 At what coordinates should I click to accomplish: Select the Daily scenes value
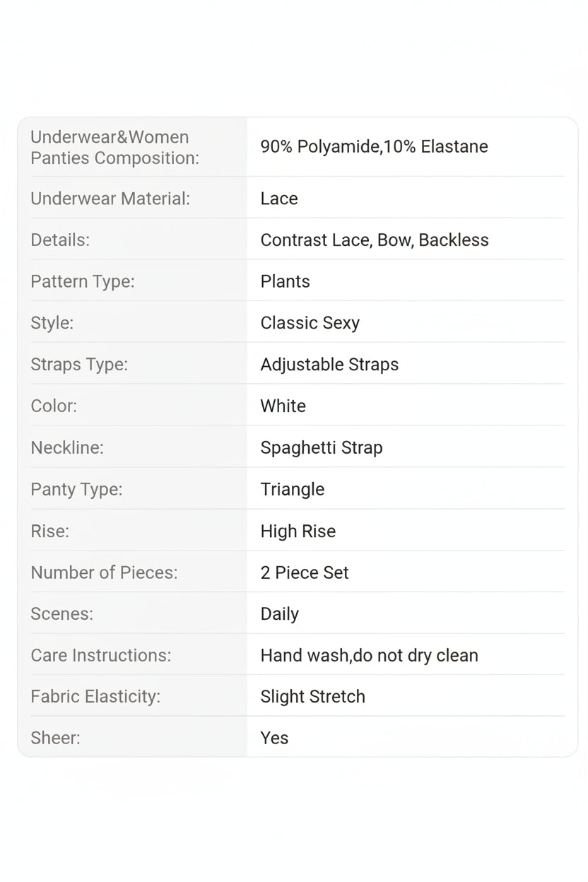point(280,614)
